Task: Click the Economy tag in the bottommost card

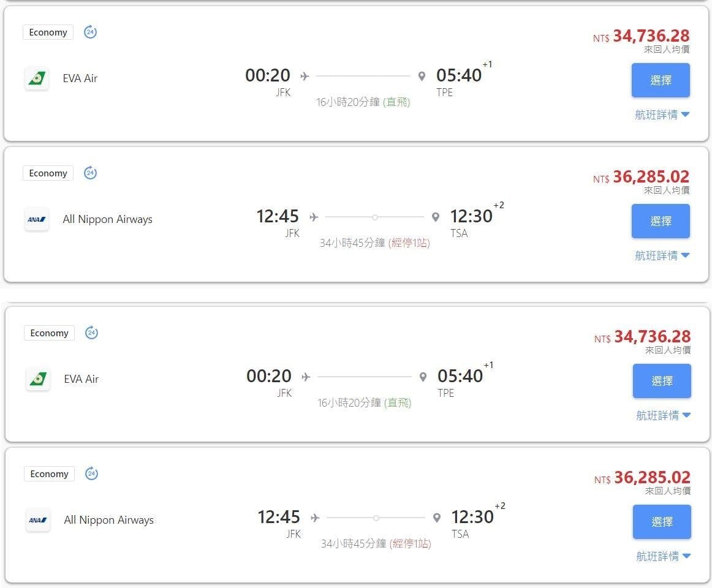Action: [49, 474]
